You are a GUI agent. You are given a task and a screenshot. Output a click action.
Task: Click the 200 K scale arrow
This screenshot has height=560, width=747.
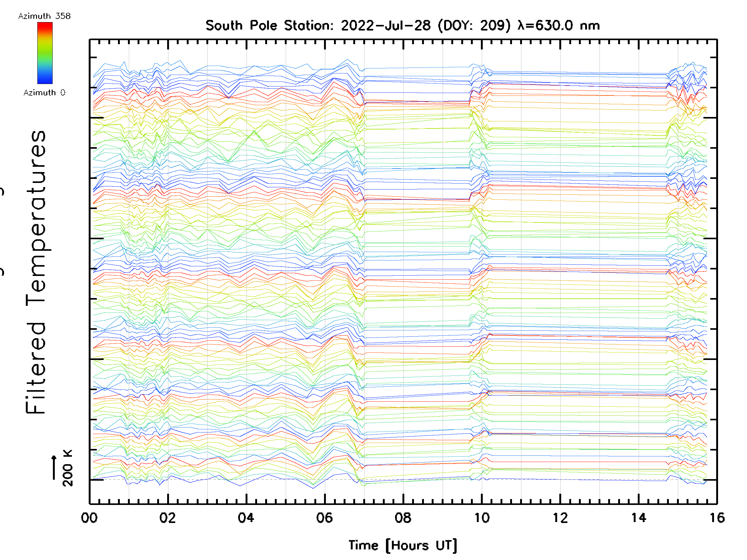pos(54,468)
